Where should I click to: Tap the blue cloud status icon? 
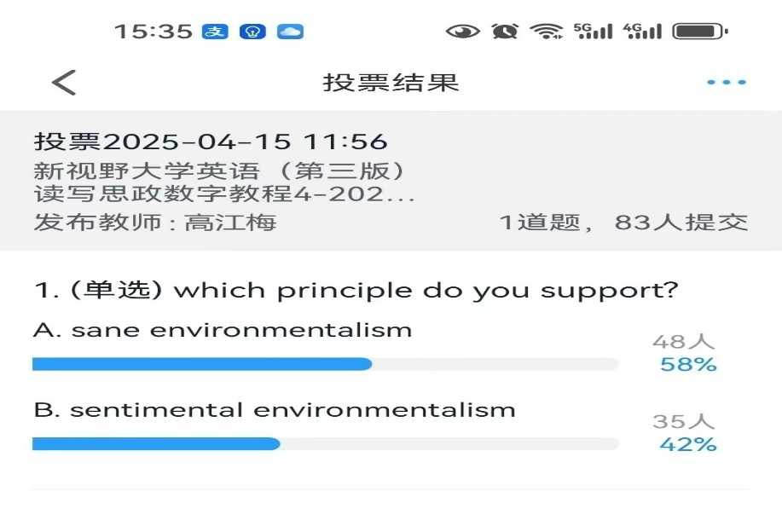tap(290, 32)
